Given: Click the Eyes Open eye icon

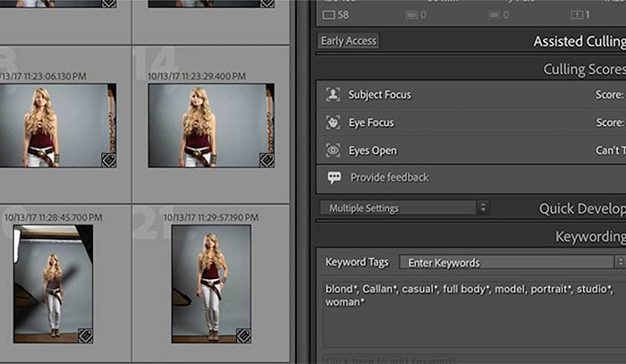Looking at the screenshot, I should (333, 150).
